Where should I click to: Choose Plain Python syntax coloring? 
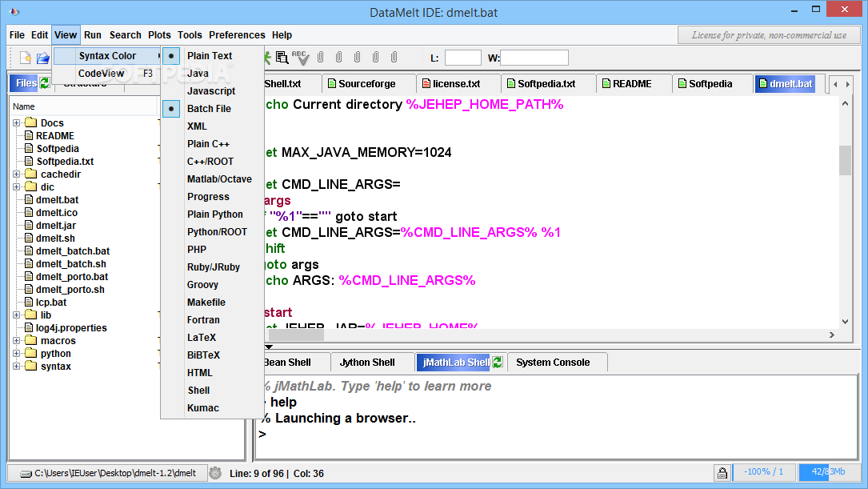[214, 214]
